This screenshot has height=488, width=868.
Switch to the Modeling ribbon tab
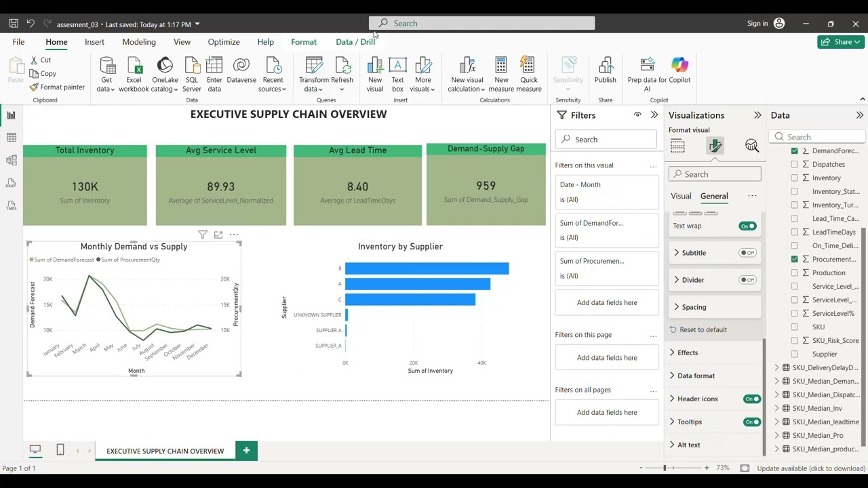pyautogui.click(x=139, y=42)
